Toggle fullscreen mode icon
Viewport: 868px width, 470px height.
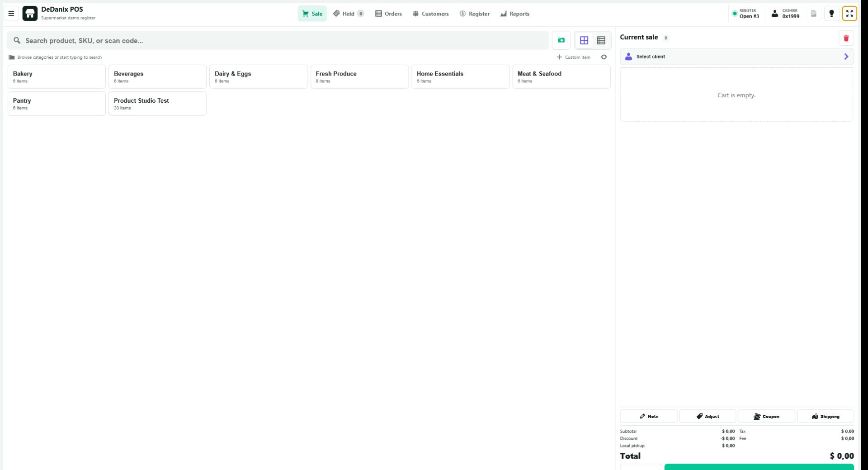[x=849, y=14]
